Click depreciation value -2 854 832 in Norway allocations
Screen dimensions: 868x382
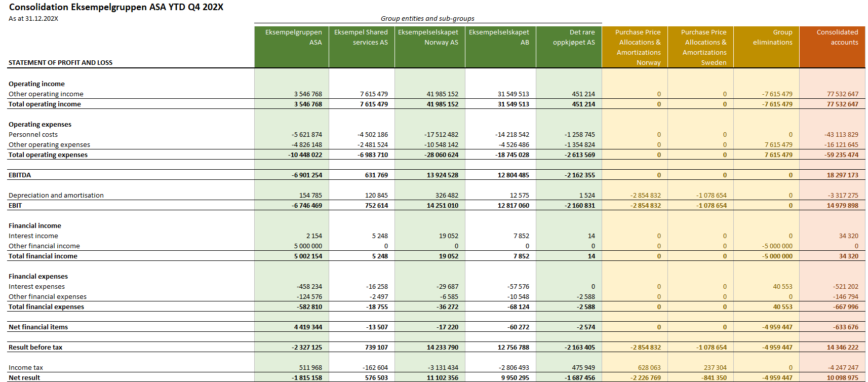(x=646, y=196)
